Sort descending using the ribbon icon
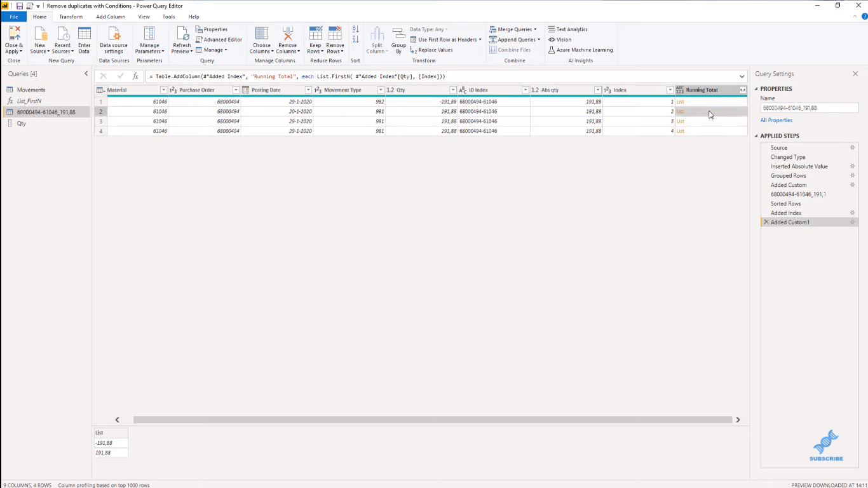Viewport: 868px width, 488px height. (355, 39)
